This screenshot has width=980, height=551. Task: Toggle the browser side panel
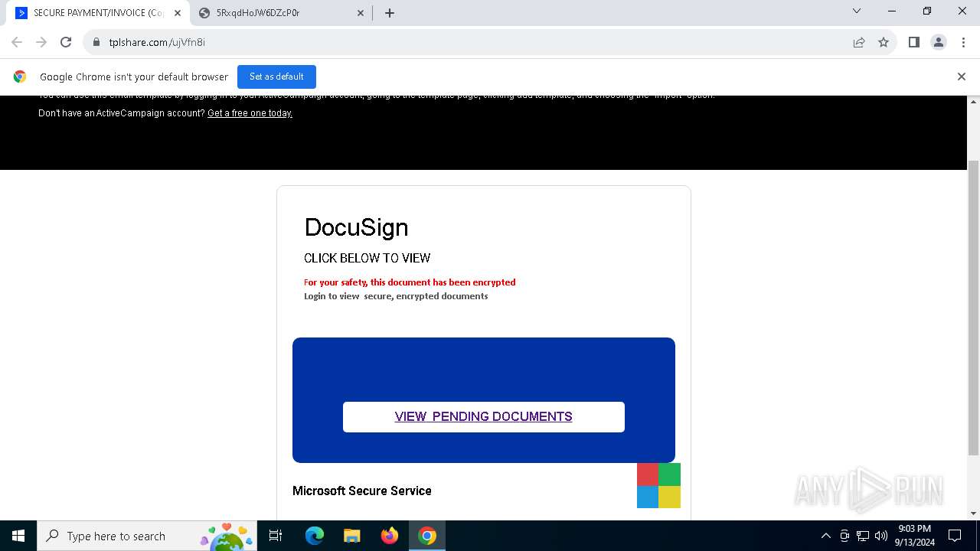[914, 42]
